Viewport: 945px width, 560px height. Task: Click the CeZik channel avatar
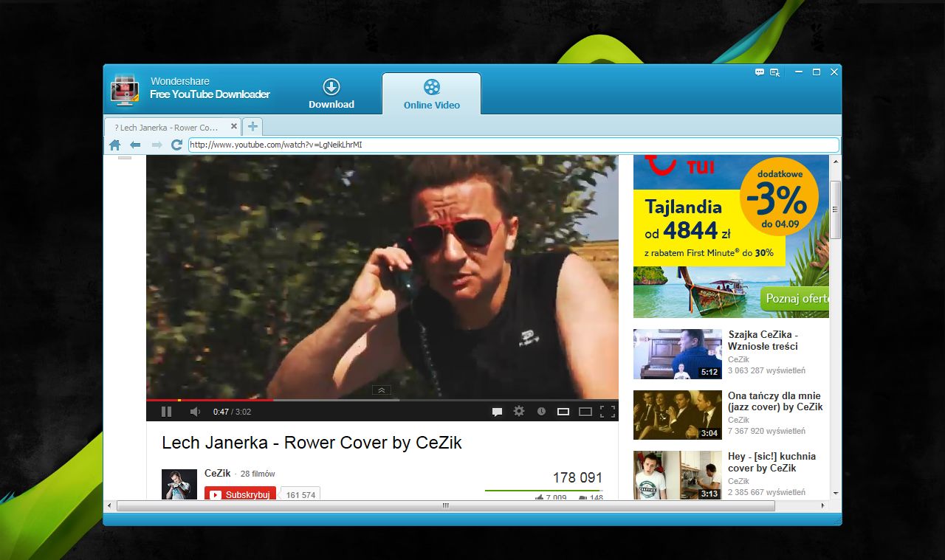point(179,484)
